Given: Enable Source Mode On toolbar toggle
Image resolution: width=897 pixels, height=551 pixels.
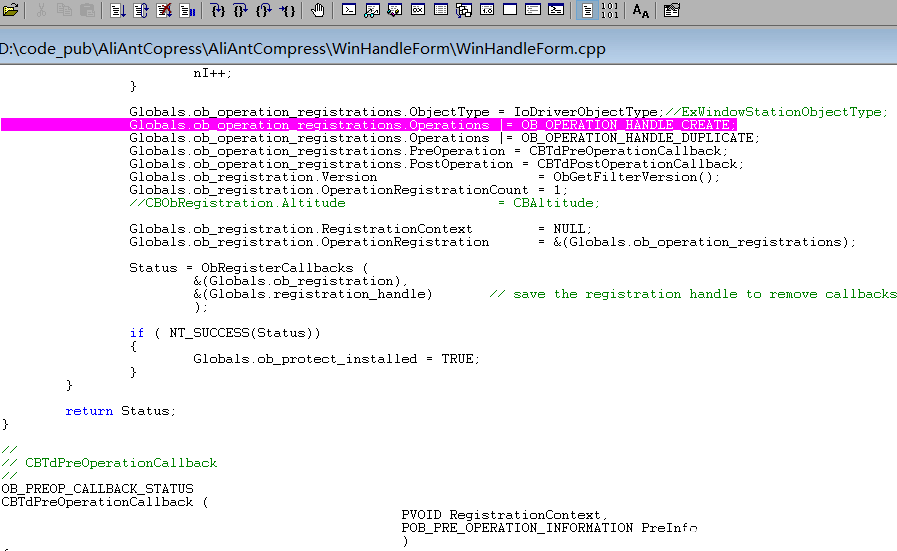Looking at the screenshot, I should (x=586, y=11).
